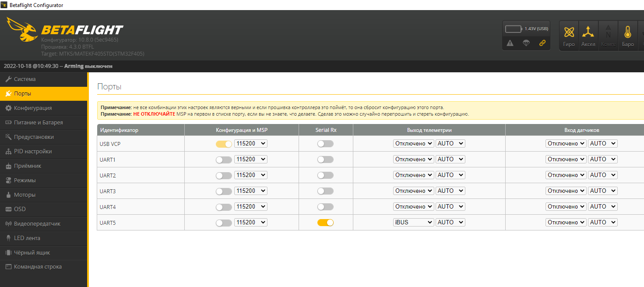Click the switches icon beside Режимы
The image size is (644, 287).
pyautogui.click(x=8, y=181)
